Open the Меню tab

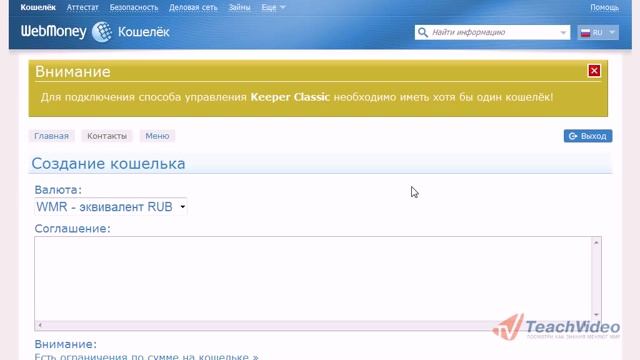coord(157,136)
